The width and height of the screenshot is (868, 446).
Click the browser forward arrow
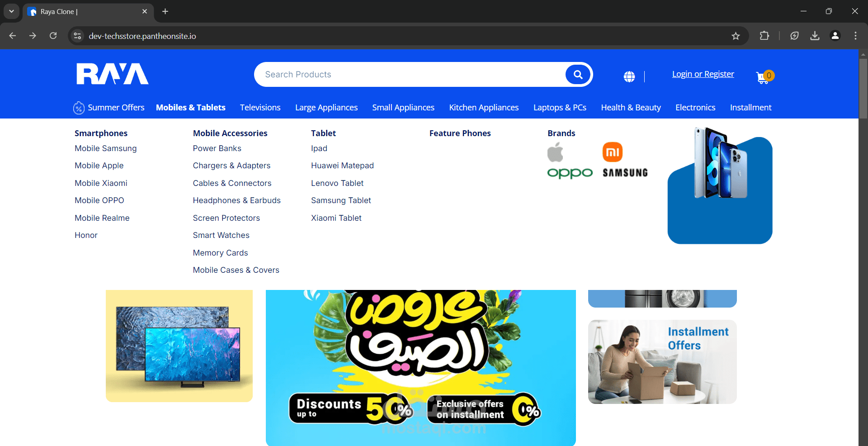(x=33, y=36)
